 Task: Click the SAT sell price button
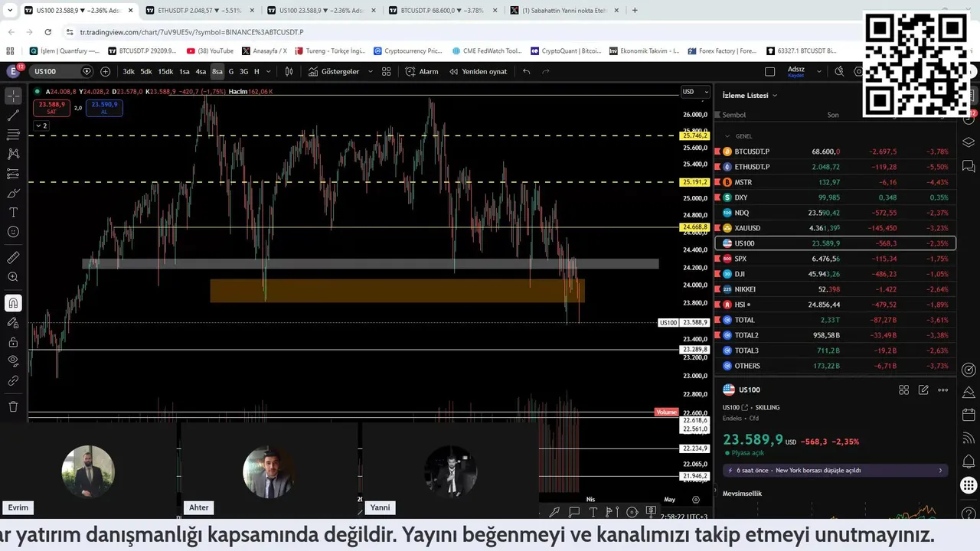tap(52, 107)
